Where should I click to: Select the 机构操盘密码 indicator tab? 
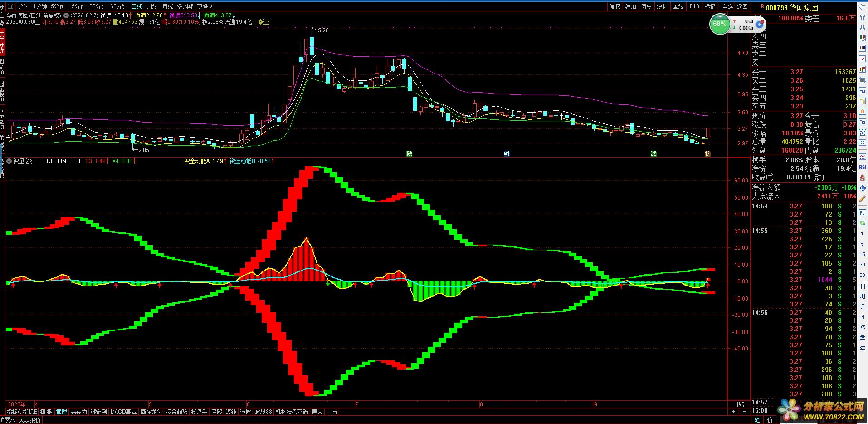click(292, 412)
